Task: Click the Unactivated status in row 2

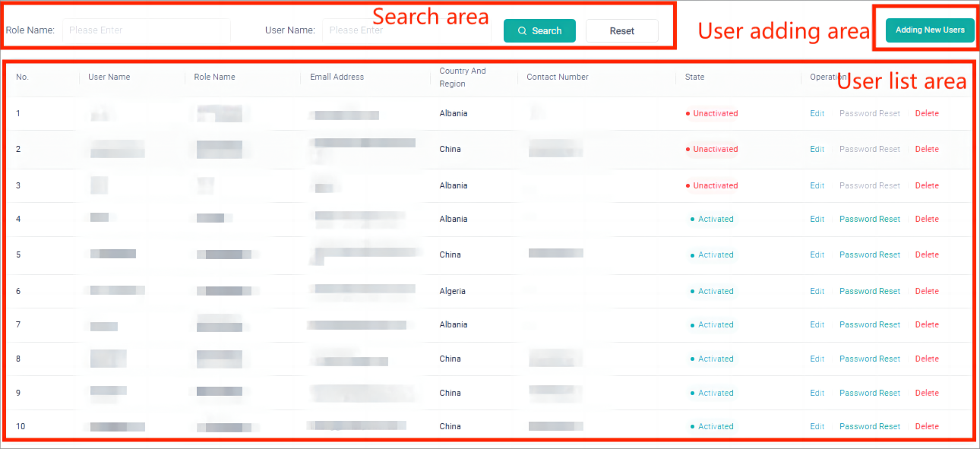Action: tap(715, 150)
